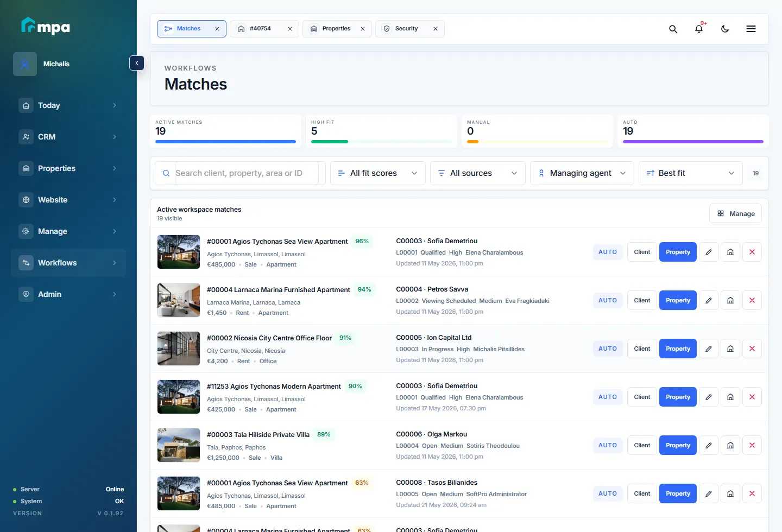Switch to the Security tab
The image size is (782, 532).
click(x=410, y=29)
